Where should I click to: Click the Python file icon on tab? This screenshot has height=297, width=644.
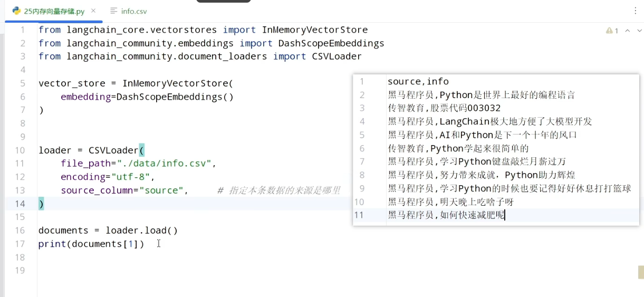[16, 11]
